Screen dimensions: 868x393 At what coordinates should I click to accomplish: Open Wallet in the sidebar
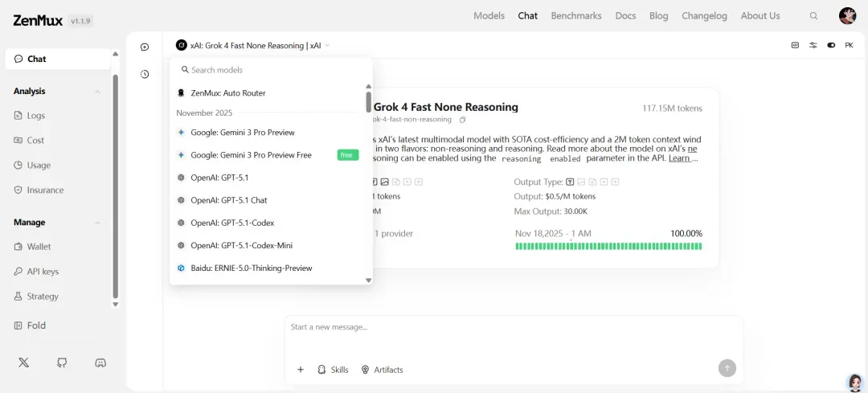click(x=32, y=247)
